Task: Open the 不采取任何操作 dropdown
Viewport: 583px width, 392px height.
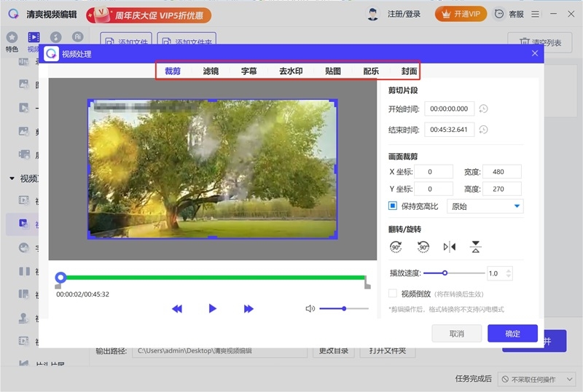Action: 536,380
